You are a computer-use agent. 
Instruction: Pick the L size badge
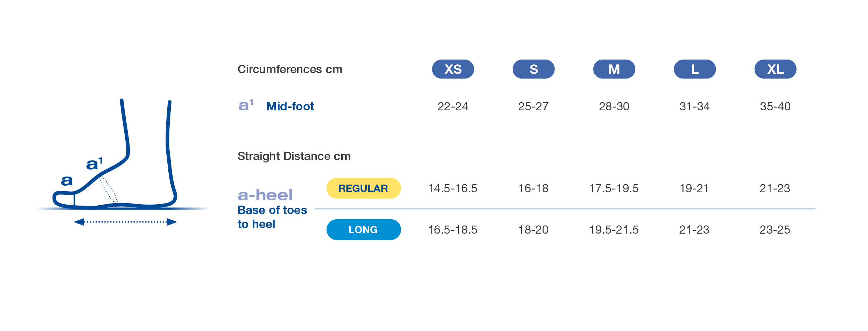point(695,69)
